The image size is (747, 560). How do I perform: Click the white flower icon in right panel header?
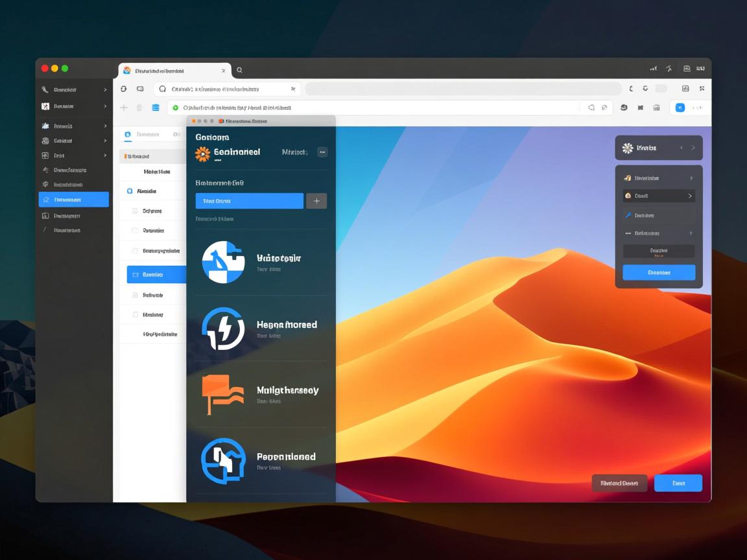pyautogui.click(x=627, y=148)
